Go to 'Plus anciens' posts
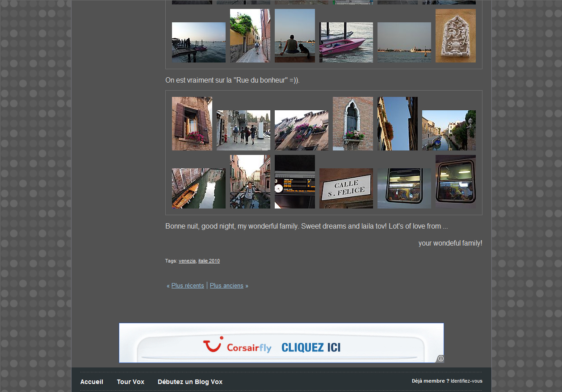This screenshot has width=562, height=392. pyautogui.click(x=226, y=286)
